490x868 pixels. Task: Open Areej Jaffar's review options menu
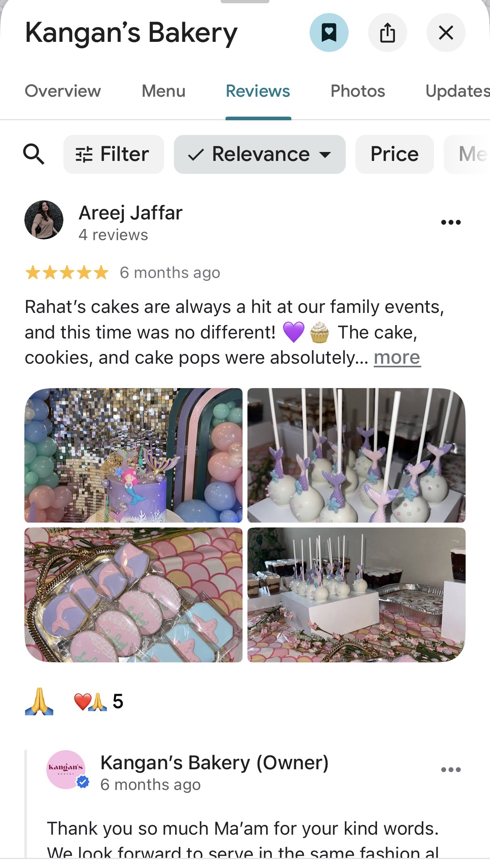point(451,222)
